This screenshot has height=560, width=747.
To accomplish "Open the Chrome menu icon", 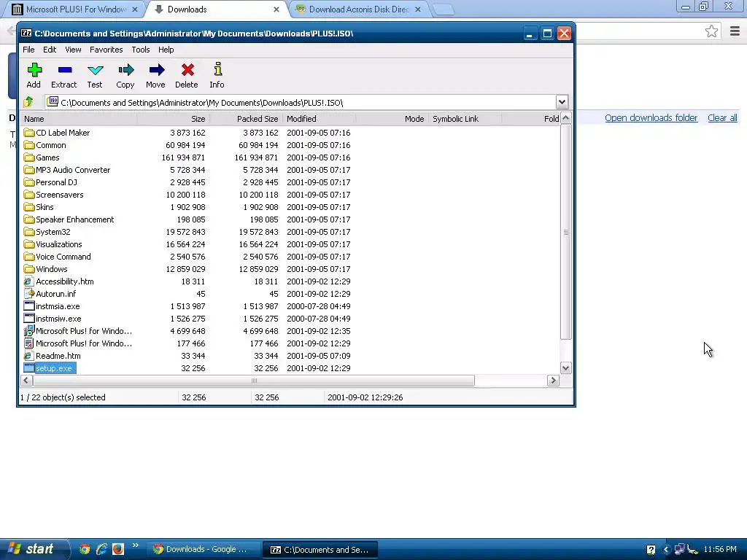I will pyautogui.click(x=735, y=31).
